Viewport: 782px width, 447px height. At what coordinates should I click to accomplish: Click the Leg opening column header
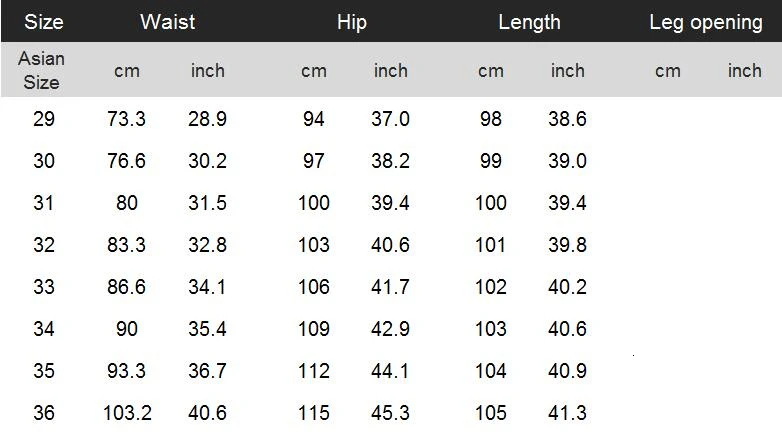[706, 22]
